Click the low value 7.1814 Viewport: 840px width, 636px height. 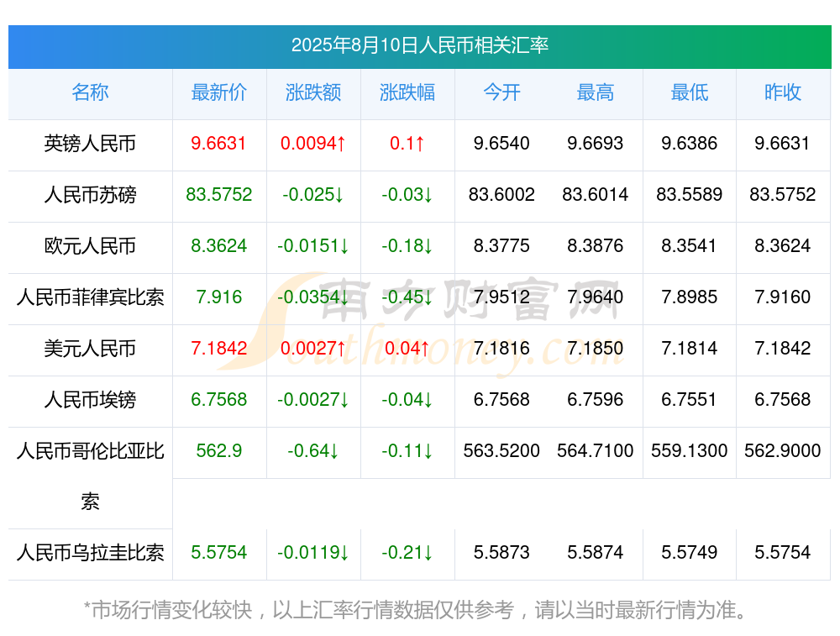[x=689, y=349]
